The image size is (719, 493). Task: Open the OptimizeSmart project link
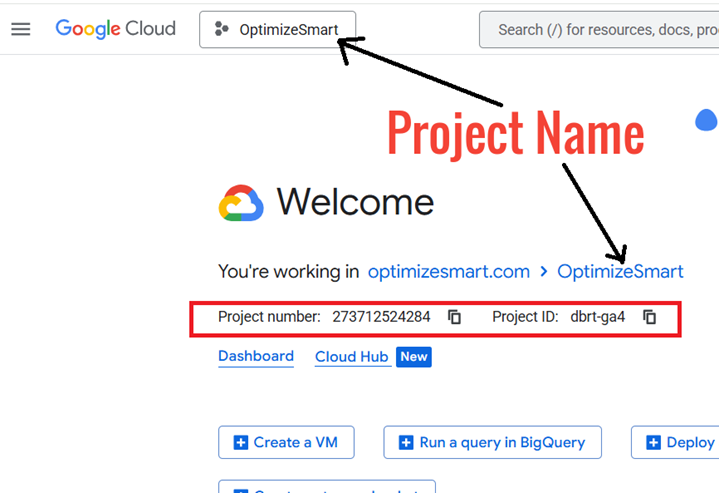(620, 271)
